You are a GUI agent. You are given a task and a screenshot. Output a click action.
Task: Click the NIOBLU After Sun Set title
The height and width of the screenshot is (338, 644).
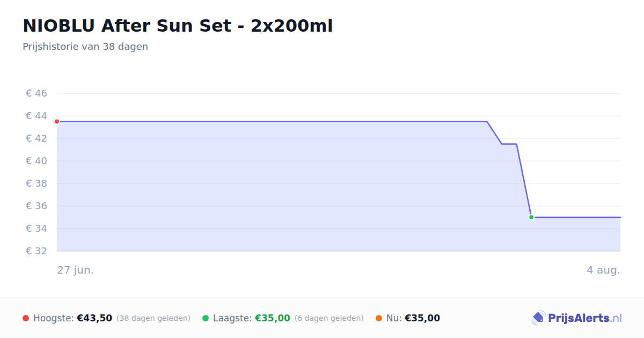[178, 26]
